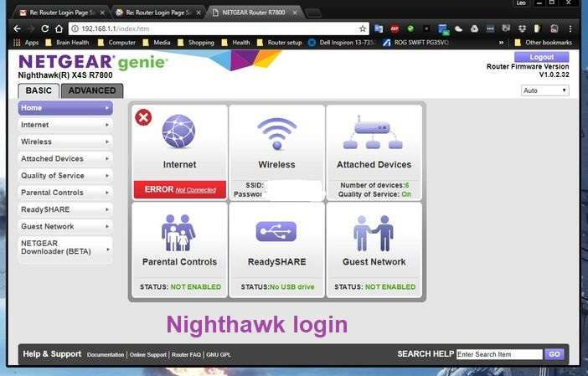This screenshot has height=376, width=588.
Task: Open the Internet globe icon tile
Action: (x=179, y=134)
